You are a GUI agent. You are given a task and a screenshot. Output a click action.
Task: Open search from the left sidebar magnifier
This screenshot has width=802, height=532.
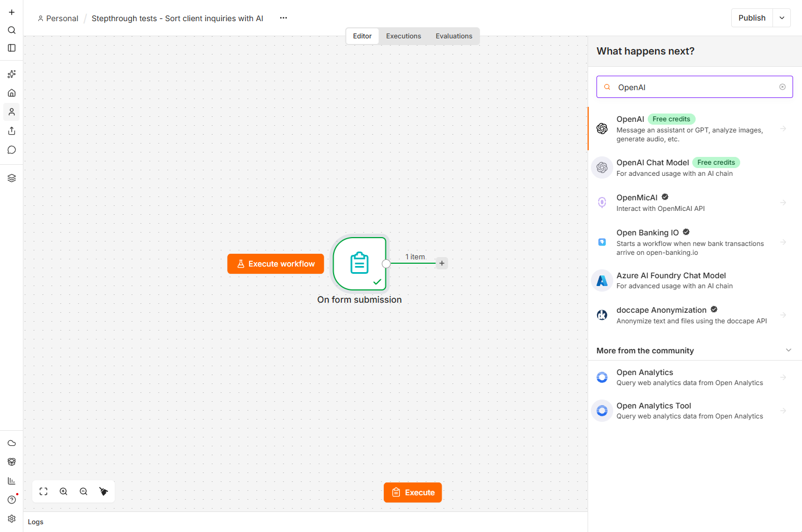pyautogui.click(x=12, y=30)
